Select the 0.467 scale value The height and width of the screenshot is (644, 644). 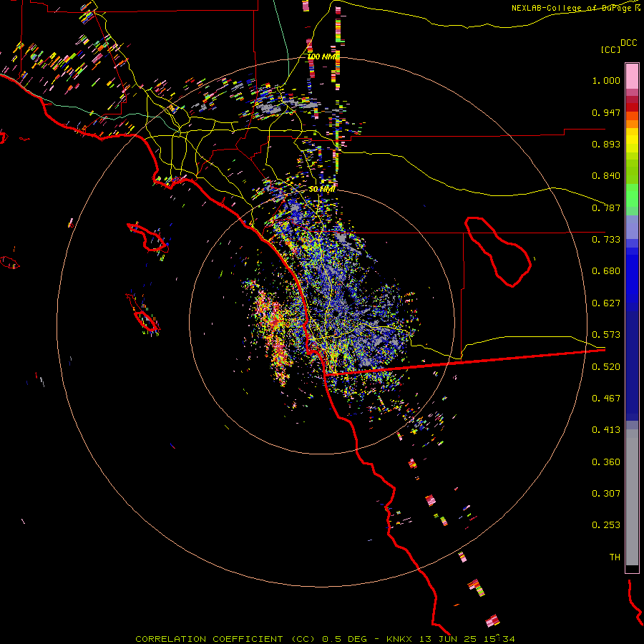[x=606, y=399]
